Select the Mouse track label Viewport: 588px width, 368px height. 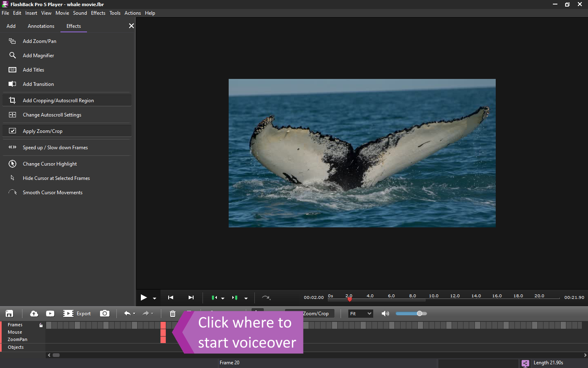[15, 332]
